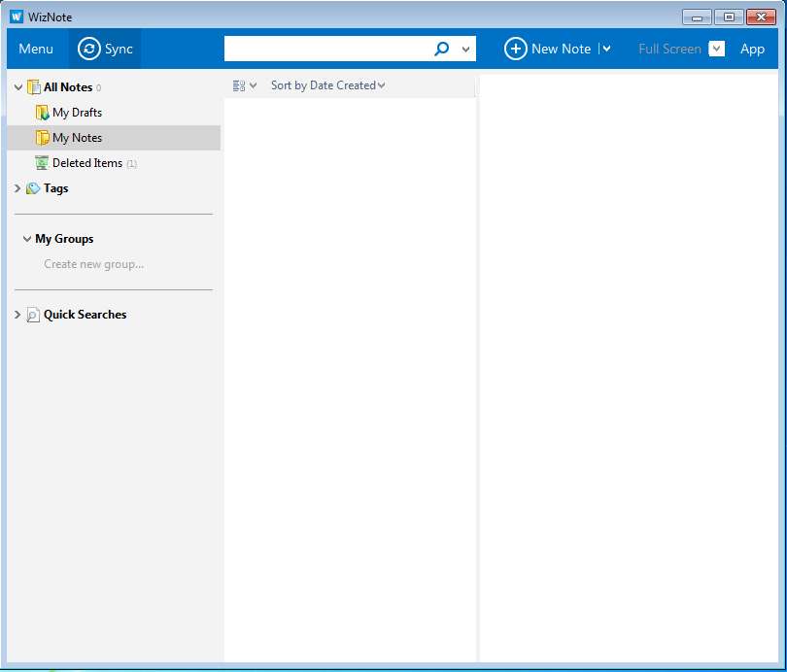The width and height of the screenshot is (787, 672).
Task: Click the Sync circular arrows icon
Action: (x=89, y=49)
